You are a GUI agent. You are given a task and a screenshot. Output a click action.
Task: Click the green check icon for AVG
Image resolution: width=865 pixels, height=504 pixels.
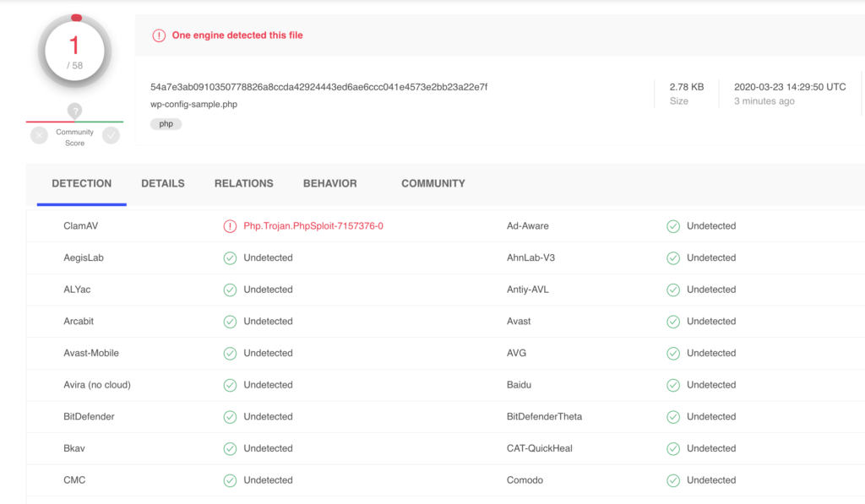[x=673, y=354]
